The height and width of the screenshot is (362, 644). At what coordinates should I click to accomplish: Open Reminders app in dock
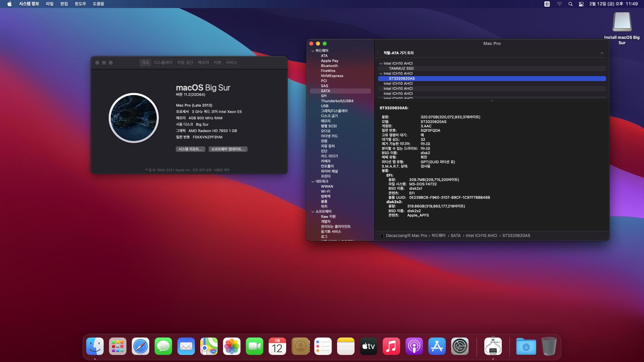[x=323, y=346]
